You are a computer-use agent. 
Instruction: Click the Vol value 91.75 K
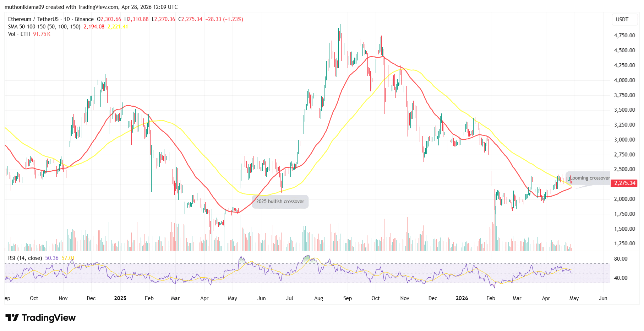point(42,34)
